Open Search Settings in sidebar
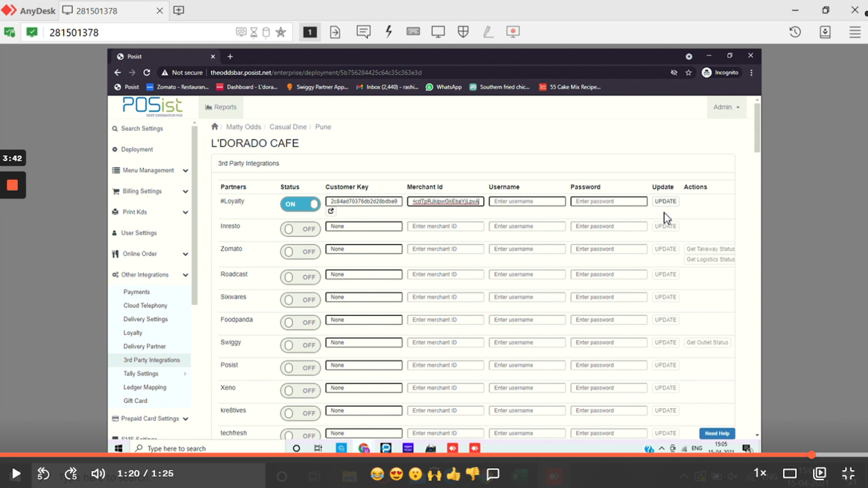 click(142, 128)
